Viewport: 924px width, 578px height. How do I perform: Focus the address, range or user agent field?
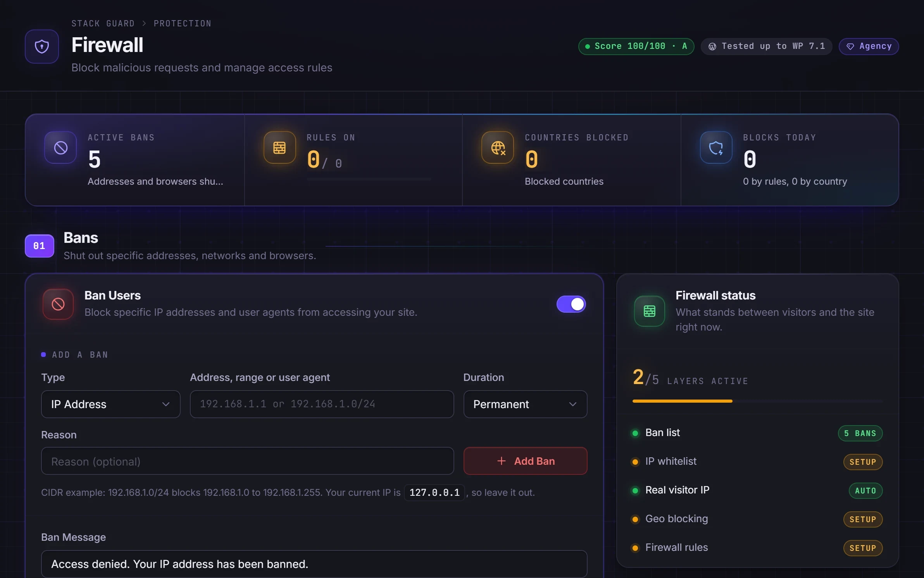pyautogui.click(x=322, y=404)
